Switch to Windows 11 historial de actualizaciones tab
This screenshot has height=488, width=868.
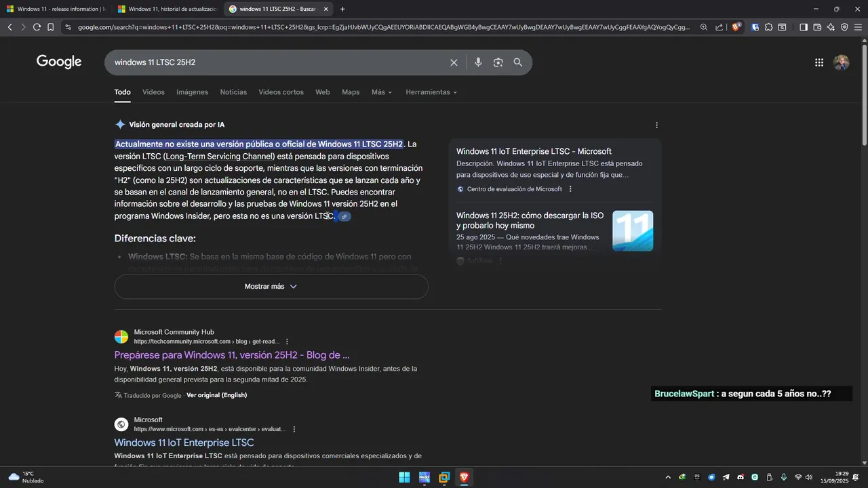pyautogui.click(x=166, y=9)
